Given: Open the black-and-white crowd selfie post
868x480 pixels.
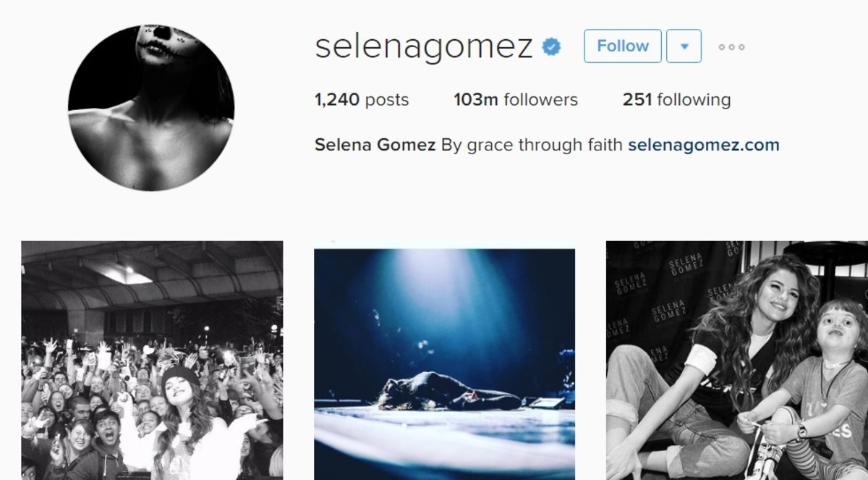Looking at the screenshot, I should tap(152, 361).
